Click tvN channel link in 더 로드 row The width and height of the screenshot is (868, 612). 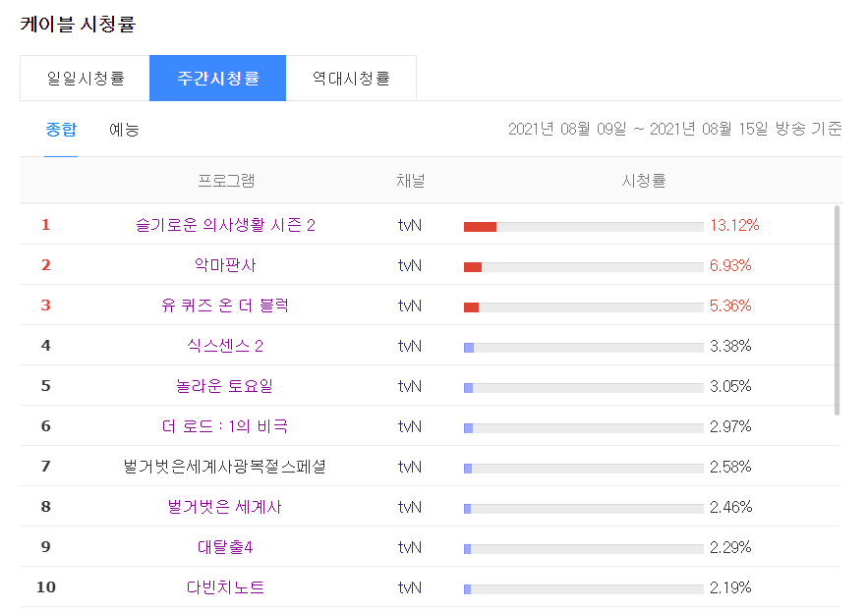(410, 426)
